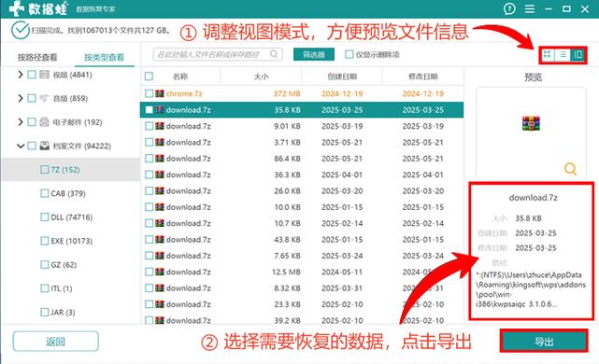
Task: Check the ITL (1) checkbox
Action: coord(45,288)
